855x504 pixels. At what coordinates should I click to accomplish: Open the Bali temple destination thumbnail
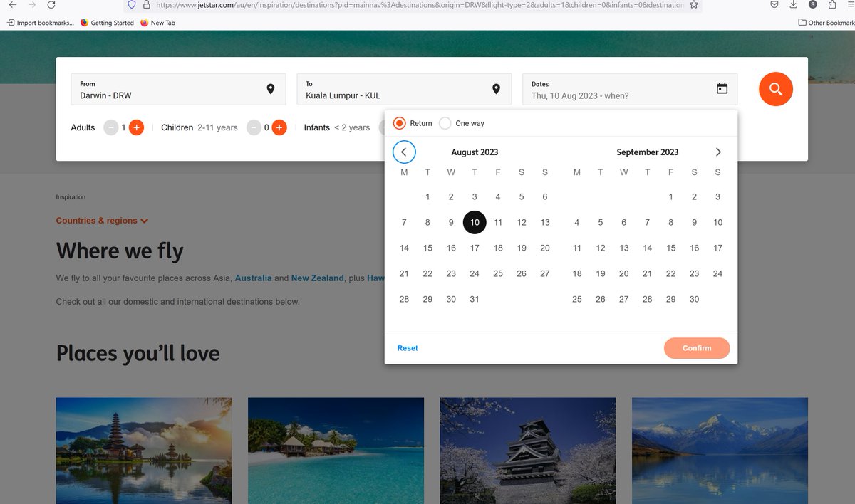pyautogui.click(x=144, y=451)
